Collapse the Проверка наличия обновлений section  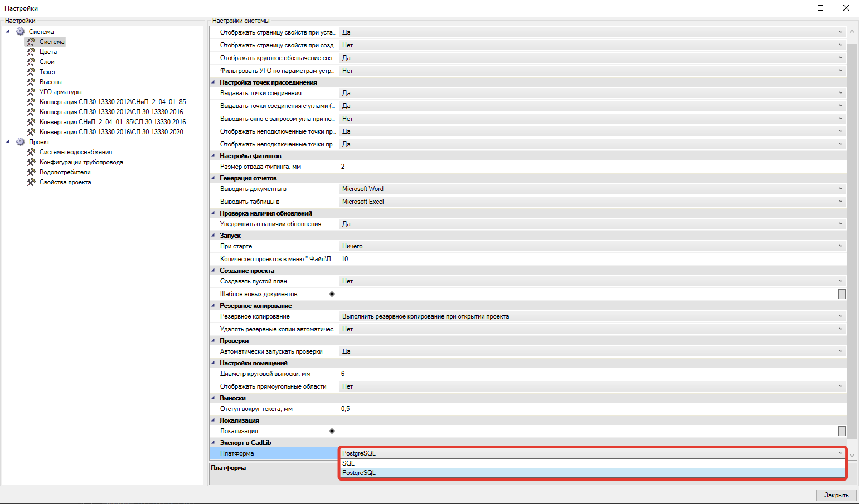point(213,213)
